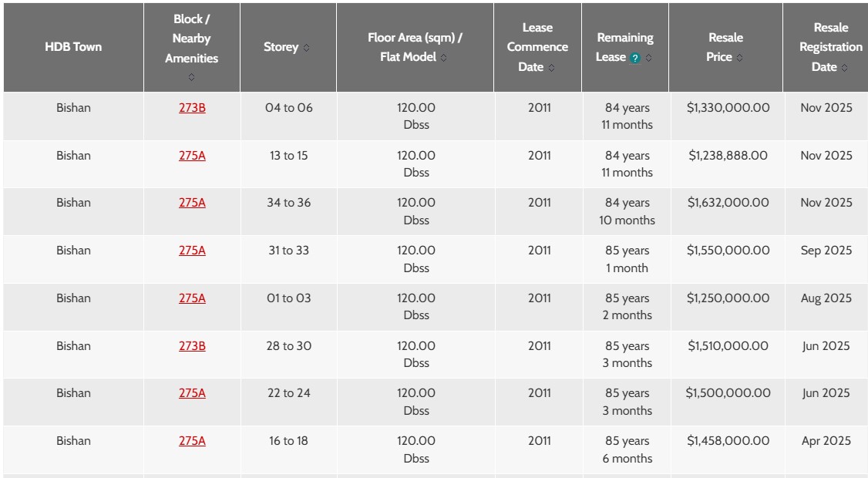Open block 273B link for storey 28 to 30
Image resolution: width=868 pixels, height=478 pixels.
coord(192,346)
